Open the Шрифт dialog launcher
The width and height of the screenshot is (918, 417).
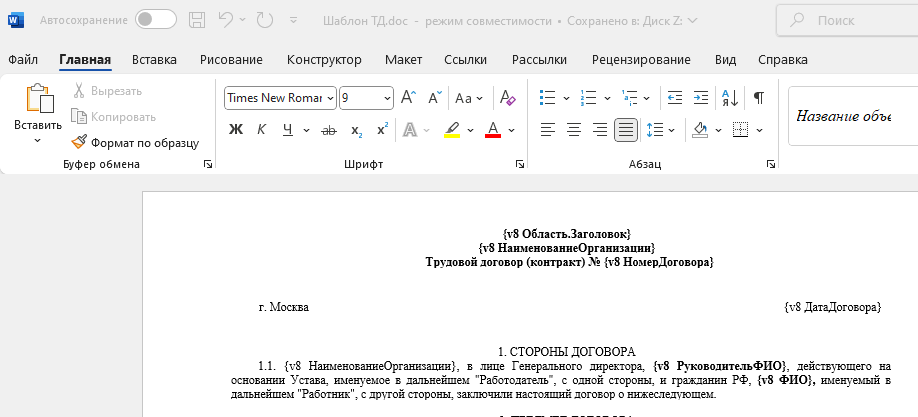[x=520, y=165]
